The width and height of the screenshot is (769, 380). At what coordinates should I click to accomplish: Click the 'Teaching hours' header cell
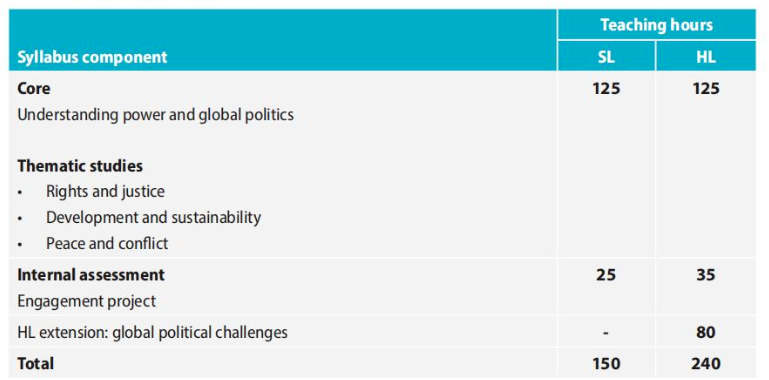pos(657,25)
